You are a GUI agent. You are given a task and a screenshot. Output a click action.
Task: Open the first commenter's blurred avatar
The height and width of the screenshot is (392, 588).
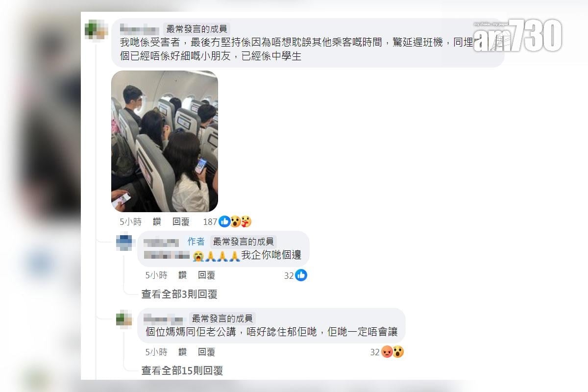(96, 29)
